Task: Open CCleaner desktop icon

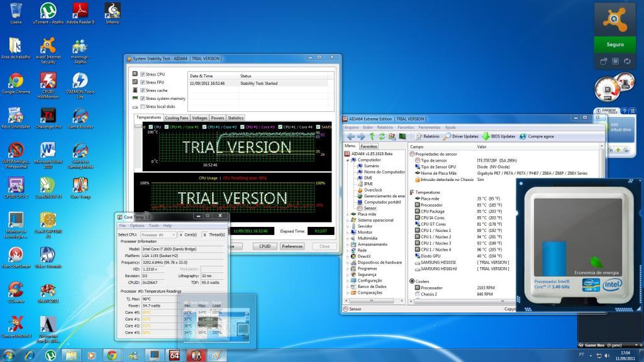Action: [x=16, y=293]
